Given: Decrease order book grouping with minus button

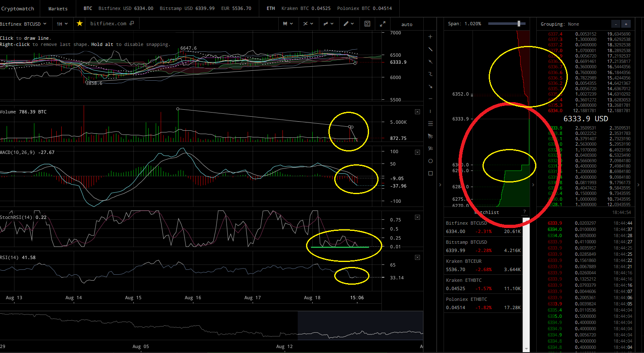Looking at the screenshot, I should pos(616,24).
